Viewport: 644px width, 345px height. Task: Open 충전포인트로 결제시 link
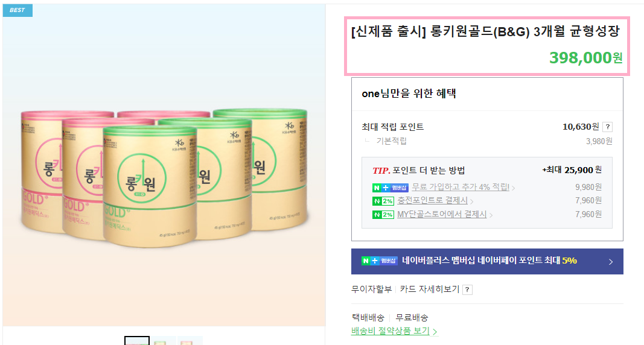click(x=432, y=200)
